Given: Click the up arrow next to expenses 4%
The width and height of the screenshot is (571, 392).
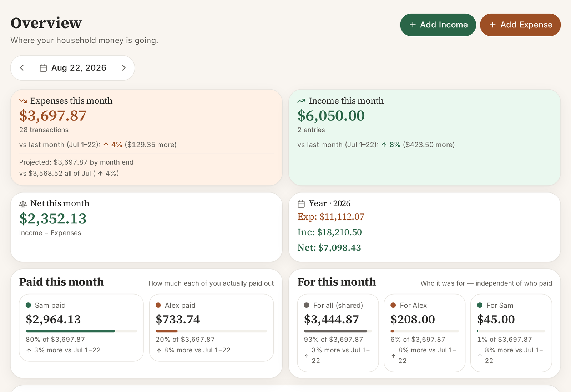Looking at the screenshot, I should [x=106, y=145].
